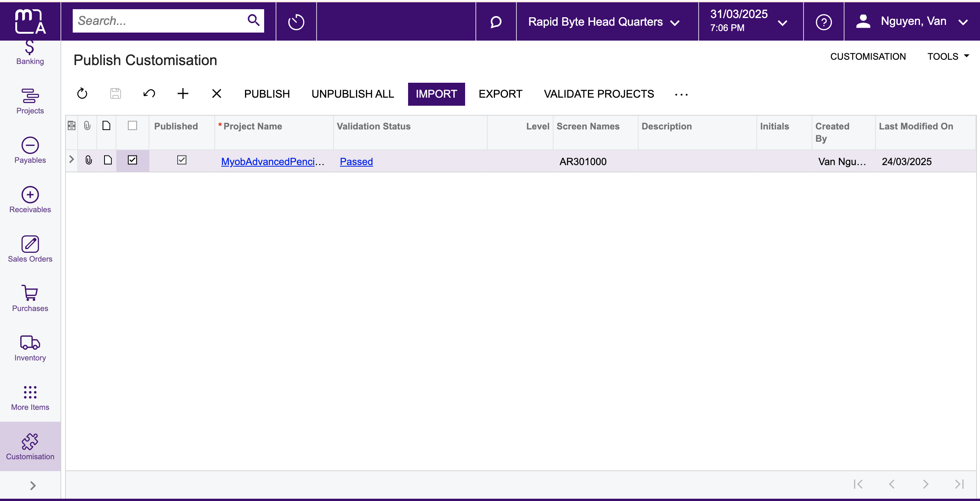The height and width of the screenshot is (501, 980).
Task: Open the CUSTOMISATION menu
Action: click(868, 57)
